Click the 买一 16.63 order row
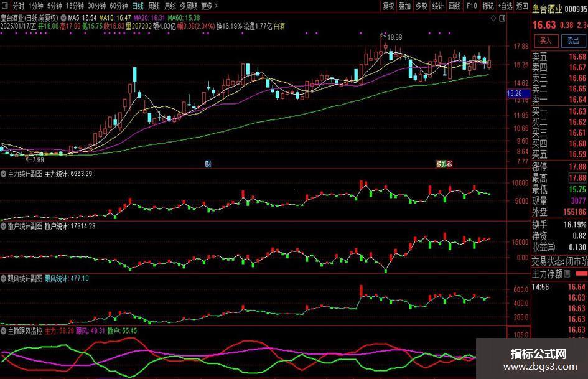 tap(559, 111)
